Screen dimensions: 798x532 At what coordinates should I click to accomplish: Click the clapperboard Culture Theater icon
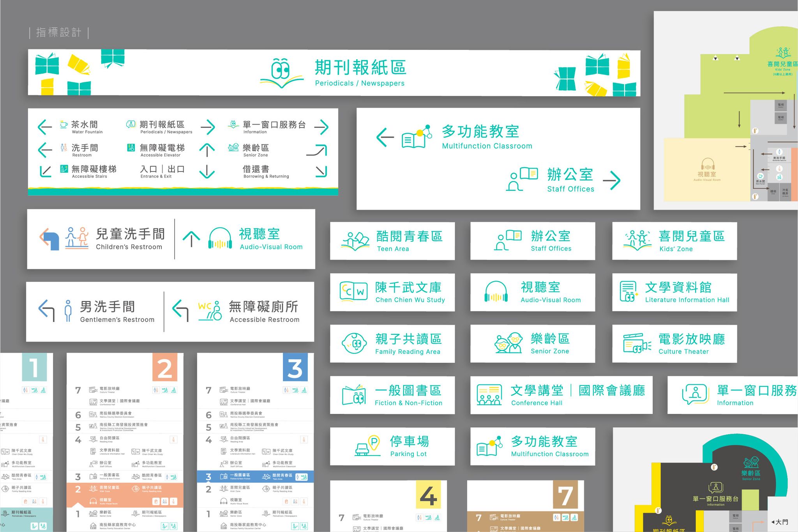[x=635, y=343]
